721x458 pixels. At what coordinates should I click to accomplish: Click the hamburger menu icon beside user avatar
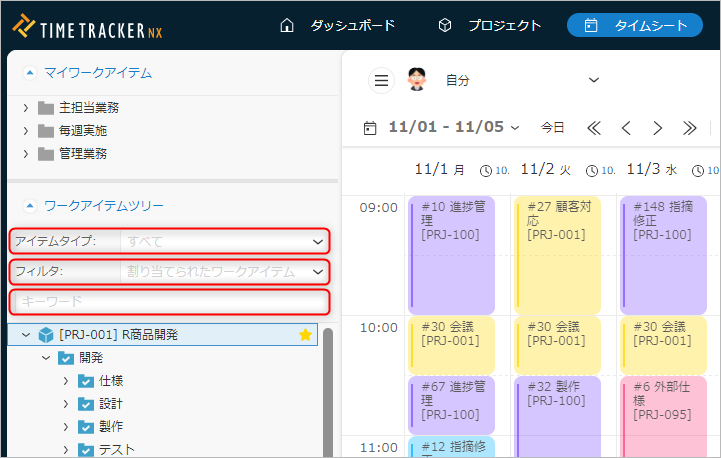click(381, 80)
